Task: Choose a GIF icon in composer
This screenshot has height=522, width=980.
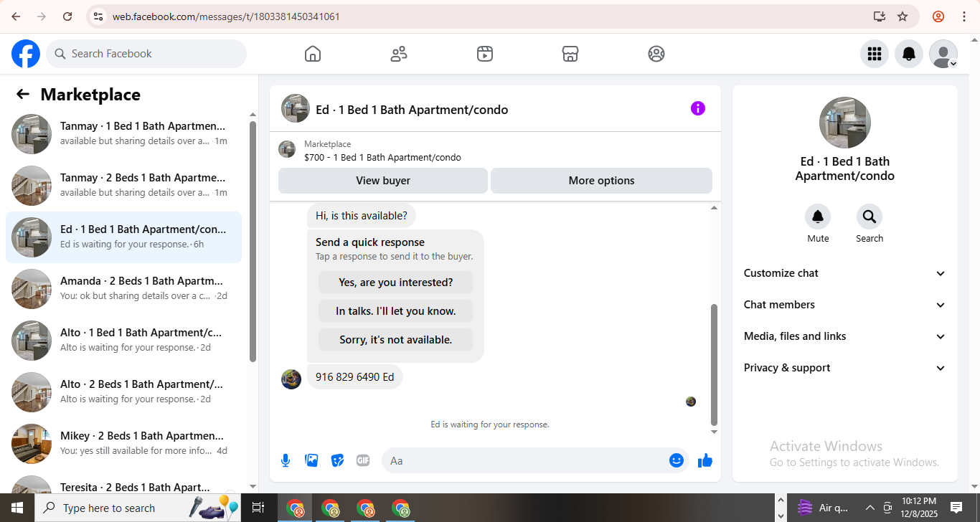Action: pyautogui.click(x=363, y=460)
